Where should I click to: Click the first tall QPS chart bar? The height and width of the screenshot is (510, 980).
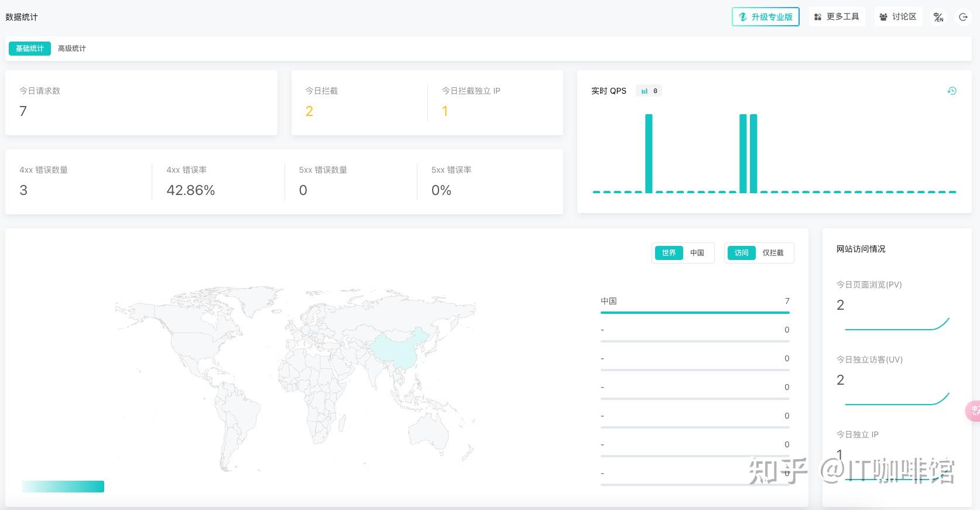pos(649,153)
